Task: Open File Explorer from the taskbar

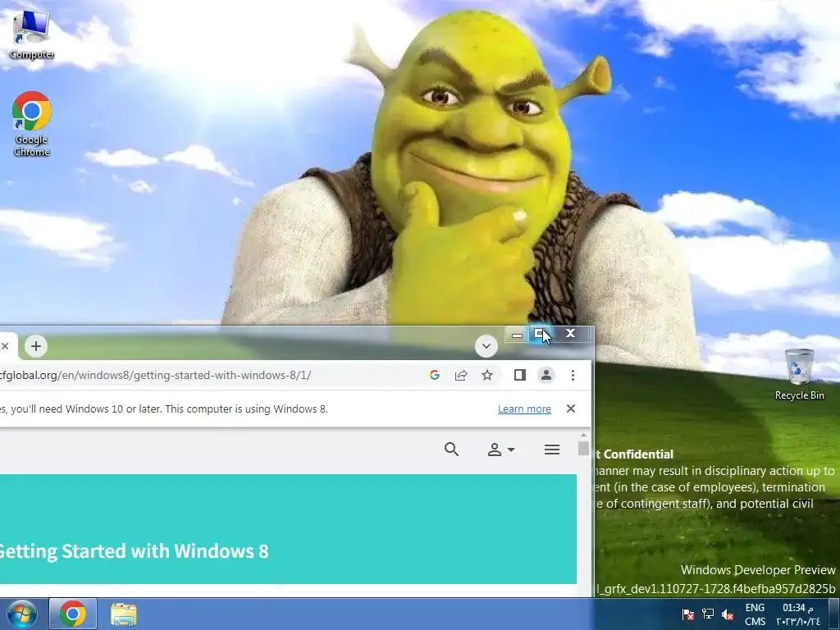Action: (x=124, y=614)
